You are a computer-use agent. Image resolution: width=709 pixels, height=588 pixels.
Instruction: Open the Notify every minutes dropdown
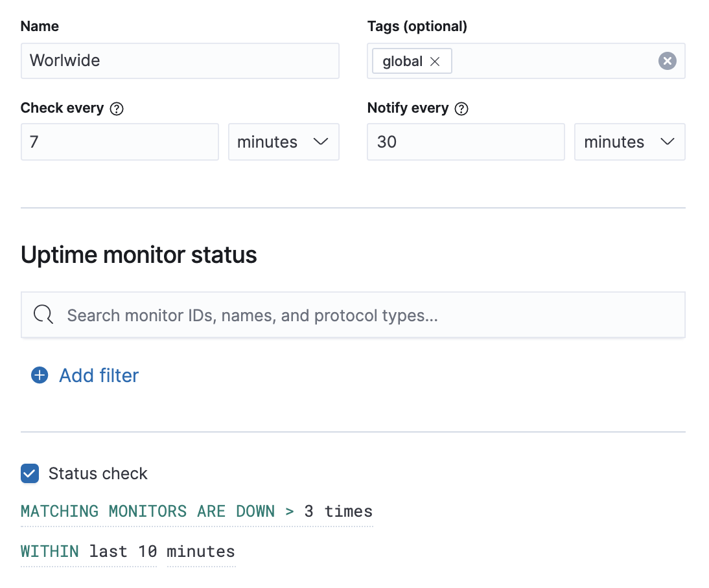pos(629,141)
